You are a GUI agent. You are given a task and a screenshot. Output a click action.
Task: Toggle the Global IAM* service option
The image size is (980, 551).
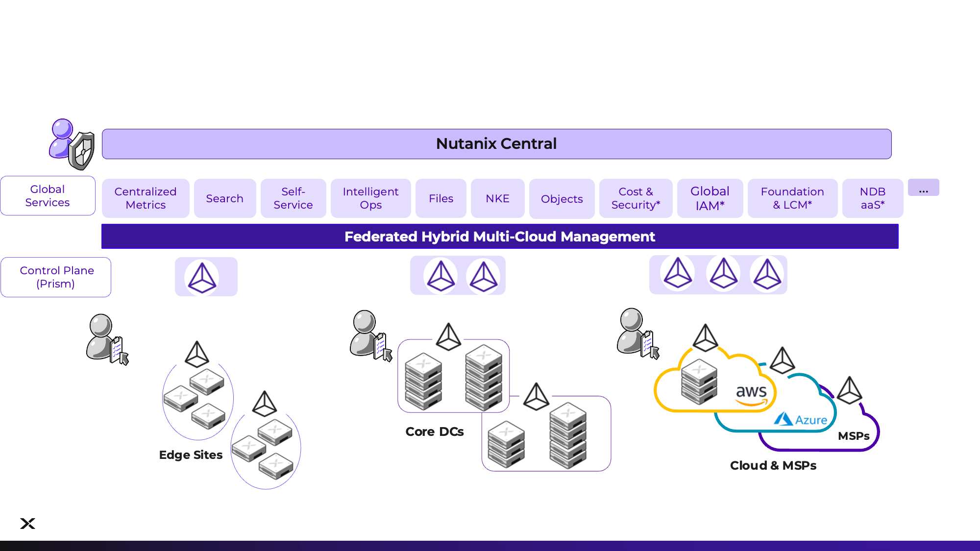(x=710, y=198)
